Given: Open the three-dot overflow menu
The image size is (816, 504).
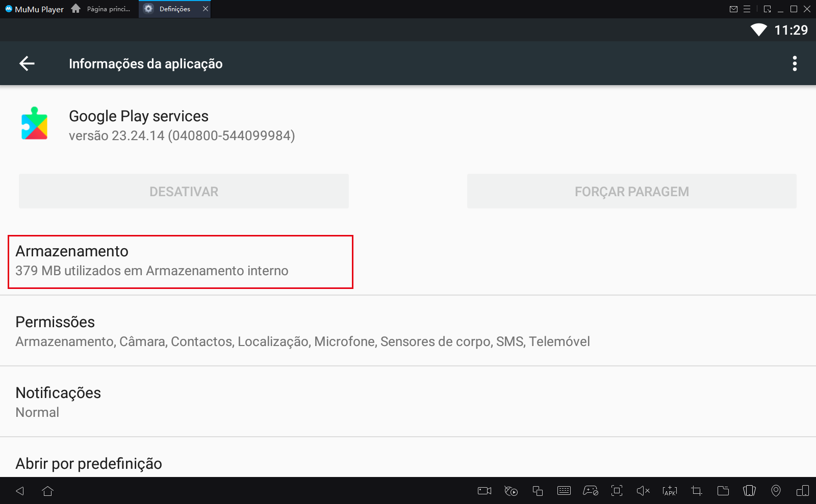Looking at the screenshot, I should click(x=795, y=64).
